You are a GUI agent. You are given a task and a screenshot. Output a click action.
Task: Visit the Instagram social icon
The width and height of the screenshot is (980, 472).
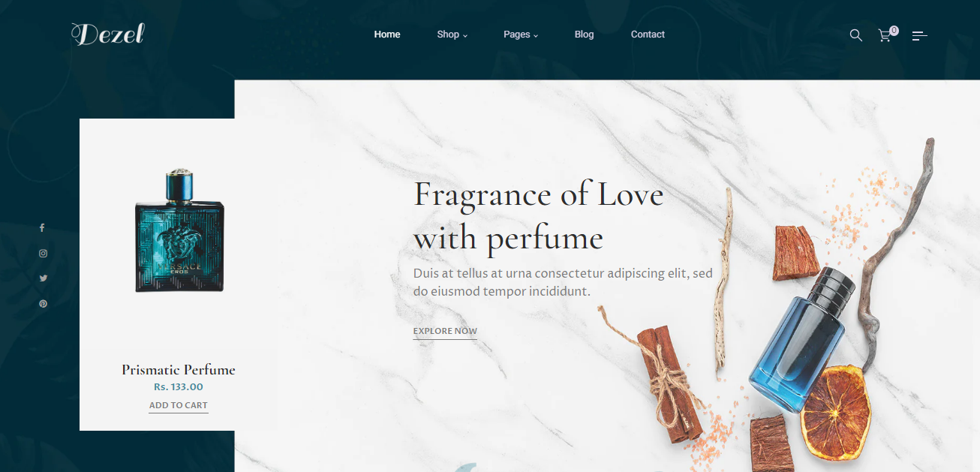43,254
